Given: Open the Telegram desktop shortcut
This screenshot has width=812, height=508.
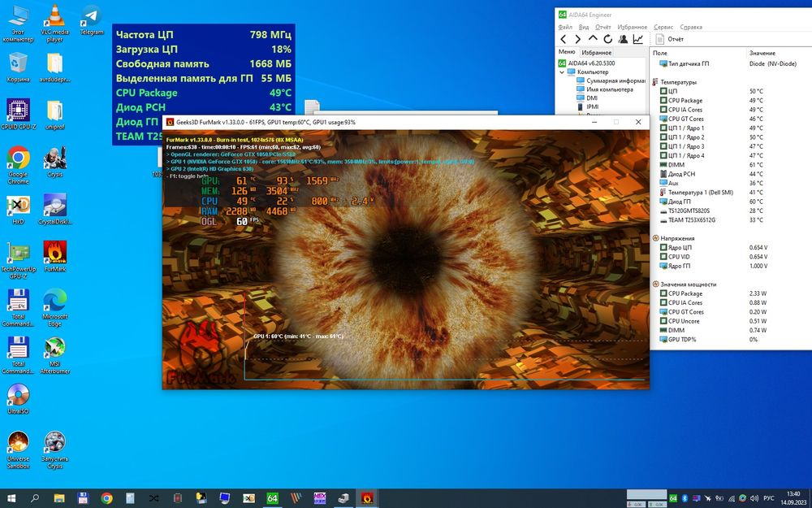Looking at the screenshot, I should click(92, 20).
